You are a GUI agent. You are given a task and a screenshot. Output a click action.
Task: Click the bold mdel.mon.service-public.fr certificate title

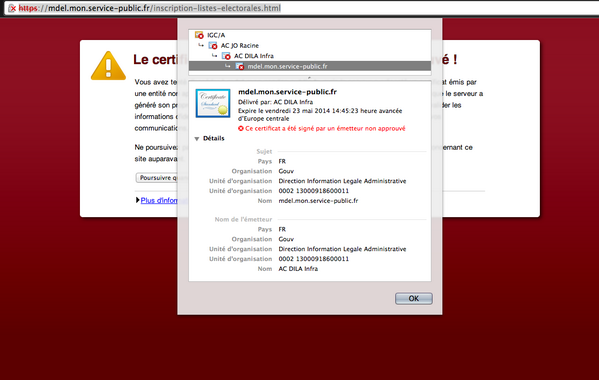pyautogui.click(x=287, y=92)
